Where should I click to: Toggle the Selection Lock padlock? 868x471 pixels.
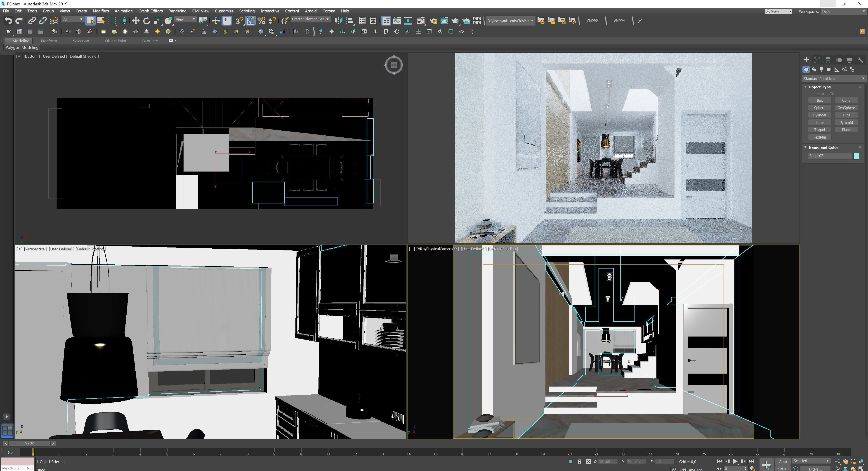click(x=579, y=462)
